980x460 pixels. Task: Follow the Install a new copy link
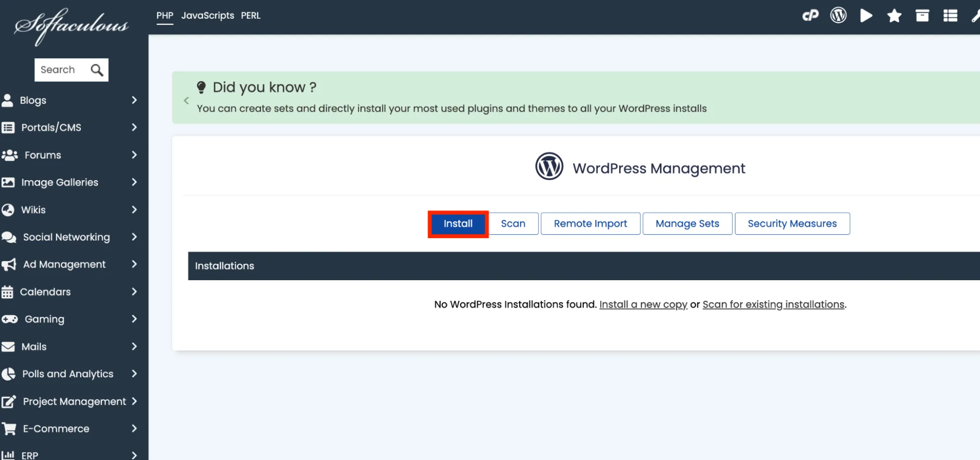[x=643, y=305]
